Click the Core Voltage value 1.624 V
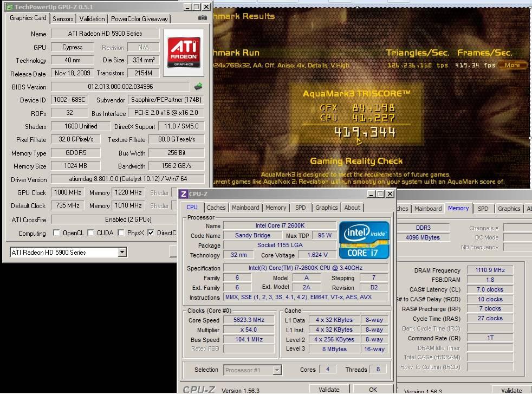This screenshot has width=532, height=394. 317,255
